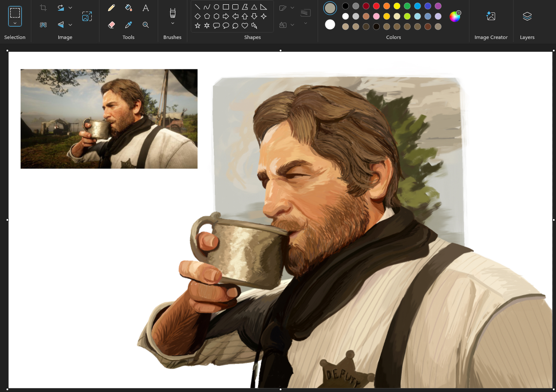Image resolution: width=556 pixels, height=392 pixels.
Task: Choose the red color swatch
Action: point(376,6)
